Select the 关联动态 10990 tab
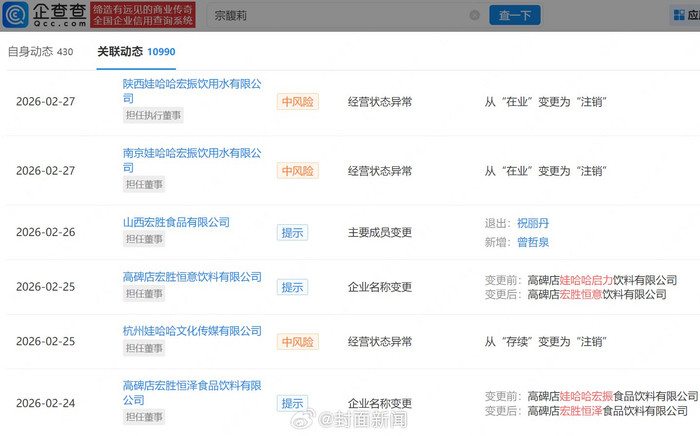The height and width of the screenshot is (436, 700). coord(136,52)
